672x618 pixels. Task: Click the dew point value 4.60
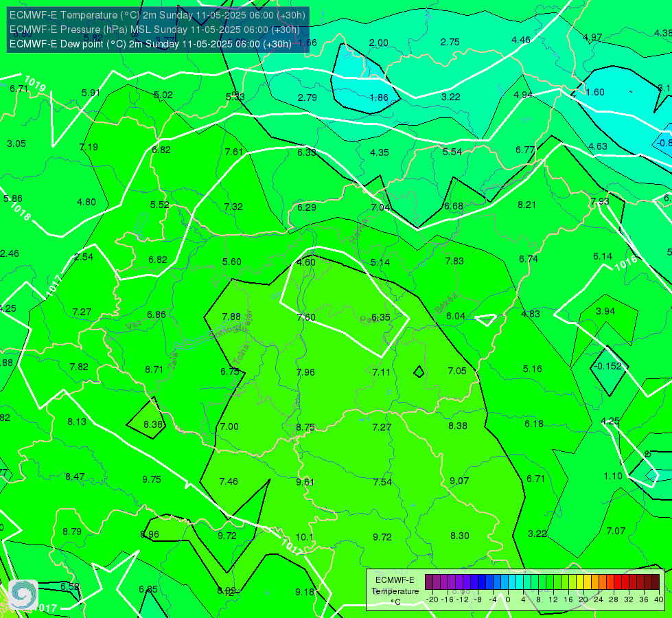[306, 262]
